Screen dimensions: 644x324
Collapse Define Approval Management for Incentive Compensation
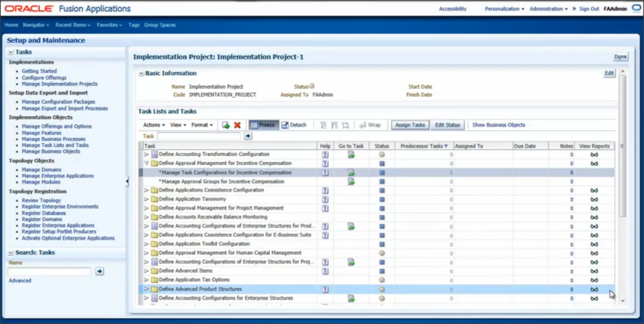(x=147, y=164)
